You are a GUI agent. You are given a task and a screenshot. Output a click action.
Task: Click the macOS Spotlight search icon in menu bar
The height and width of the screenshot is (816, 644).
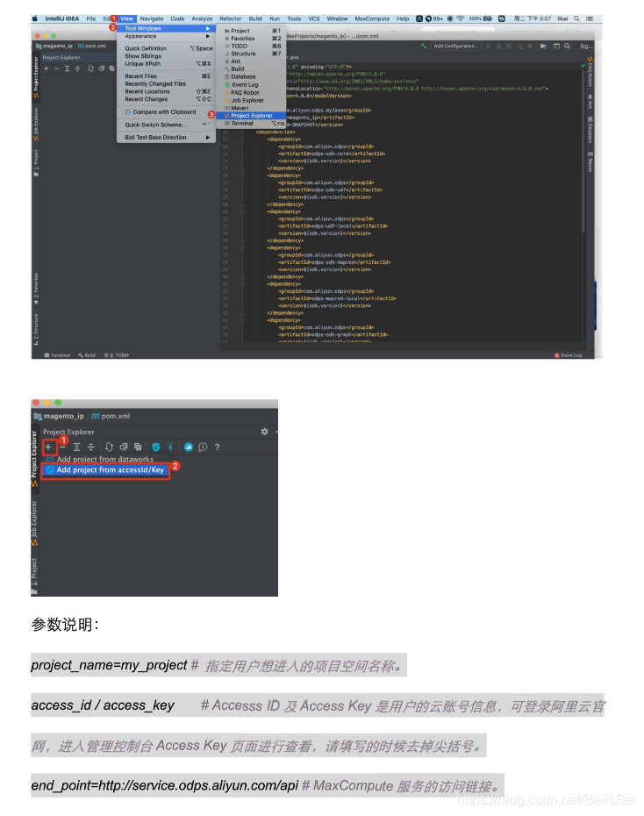[577, 18]
